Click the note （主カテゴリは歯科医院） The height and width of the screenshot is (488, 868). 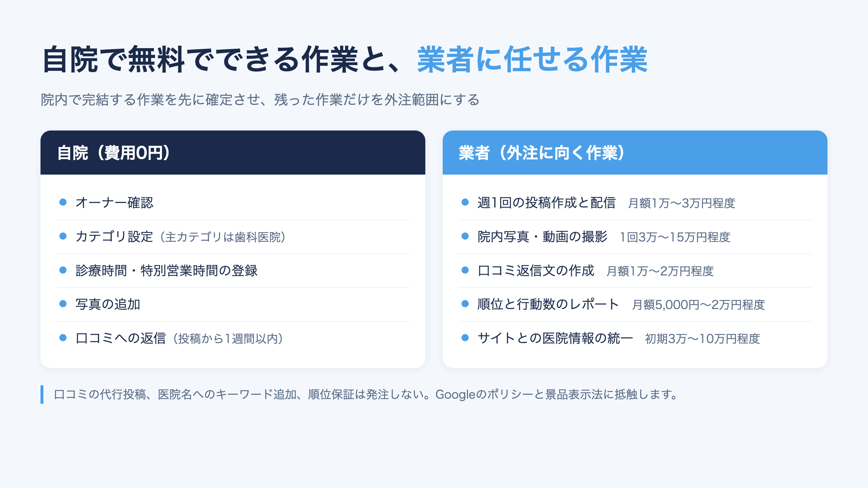click(x=223, y=237)
